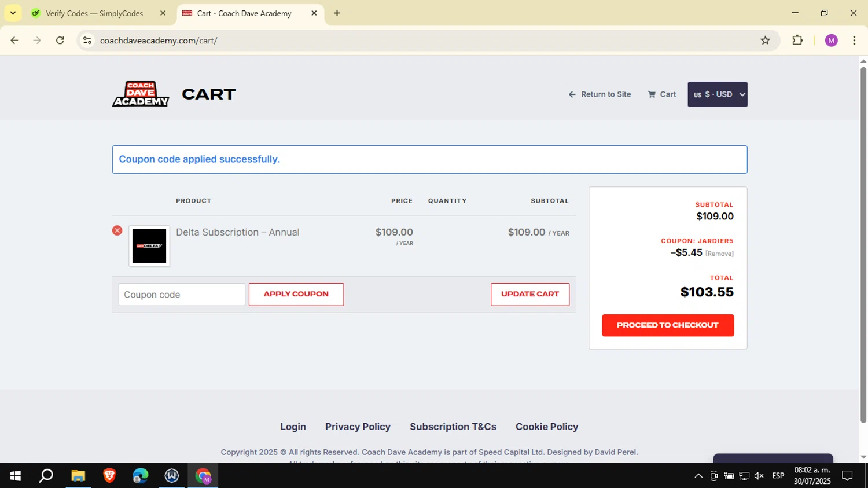This screenshot has height=488, width=868.
Task: Launch Brave browser from taskbar
Action: pos(109,476)
